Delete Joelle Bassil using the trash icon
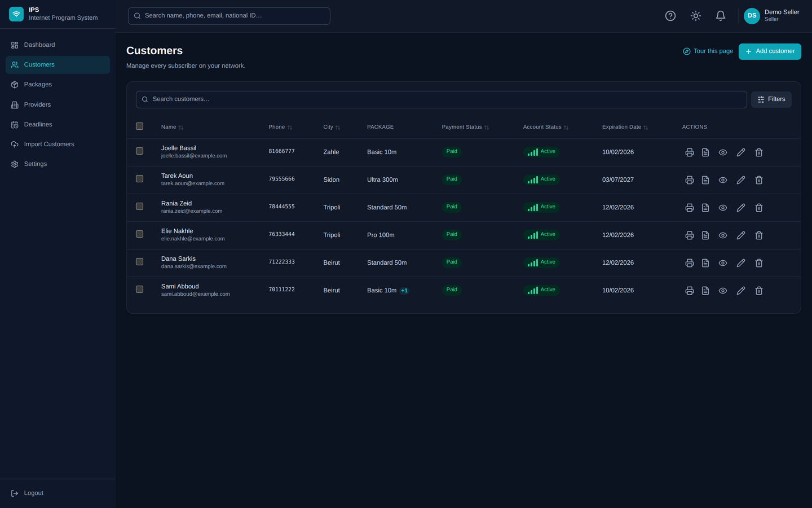 tap(759, 152)
